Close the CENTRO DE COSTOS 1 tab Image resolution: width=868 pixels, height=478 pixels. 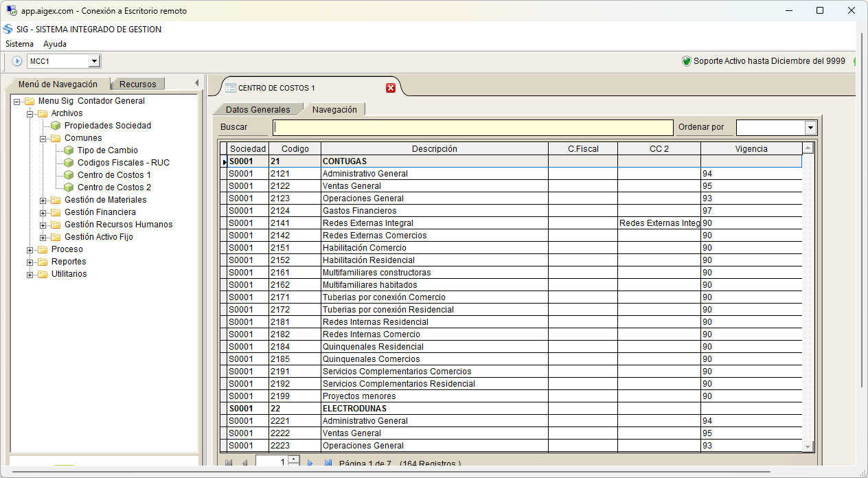point(391,88)
